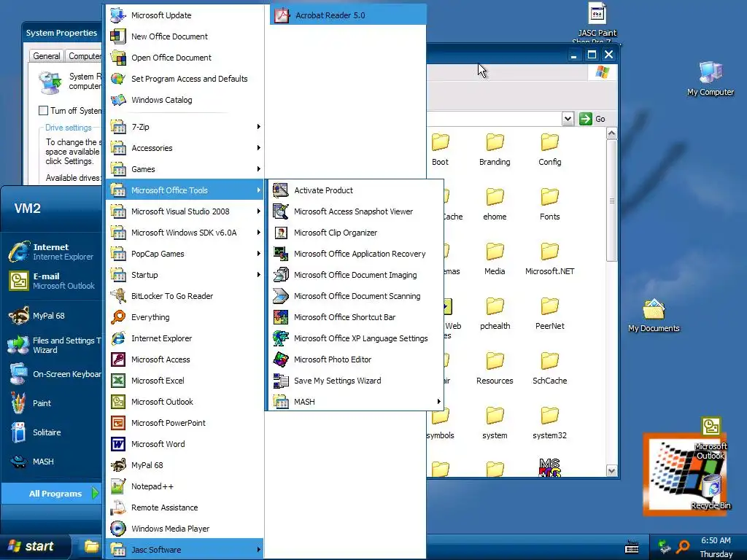The height and width of the screenshot is (560, 747).
Task: Start Windows Media Player
Action: point(185,529)
